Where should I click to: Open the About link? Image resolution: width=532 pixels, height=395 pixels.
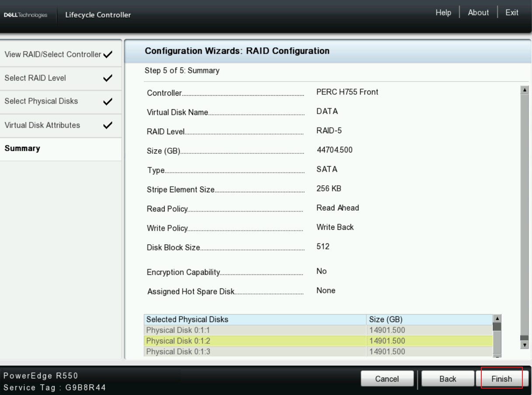pos(478,13)
